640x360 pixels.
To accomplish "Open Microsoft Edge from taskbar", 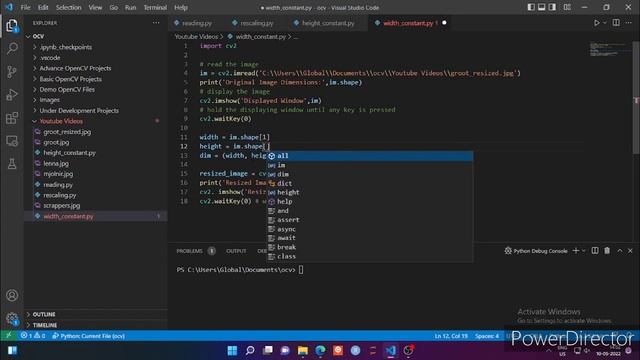I will [320, 350].
